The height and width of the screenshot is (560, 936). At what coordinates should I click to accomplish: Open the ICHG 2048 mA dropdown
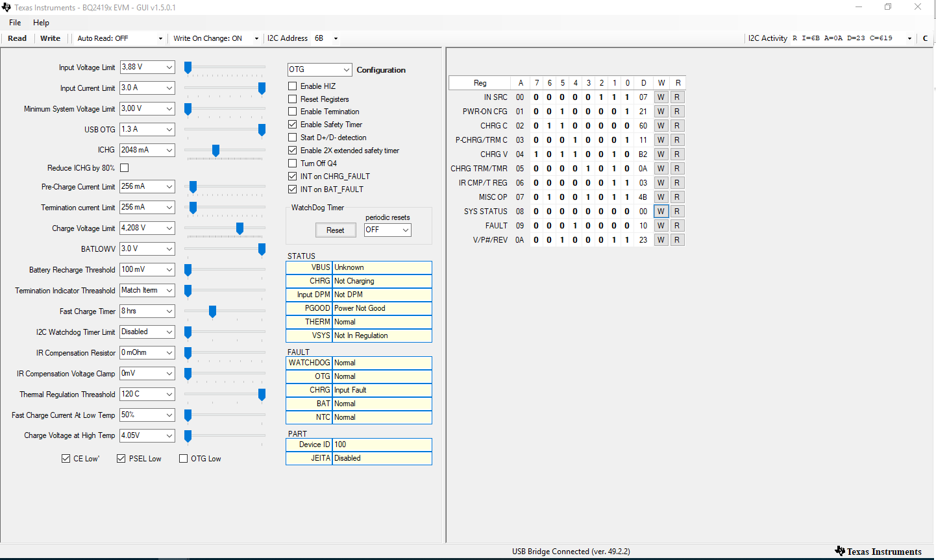tap(147, 150)
